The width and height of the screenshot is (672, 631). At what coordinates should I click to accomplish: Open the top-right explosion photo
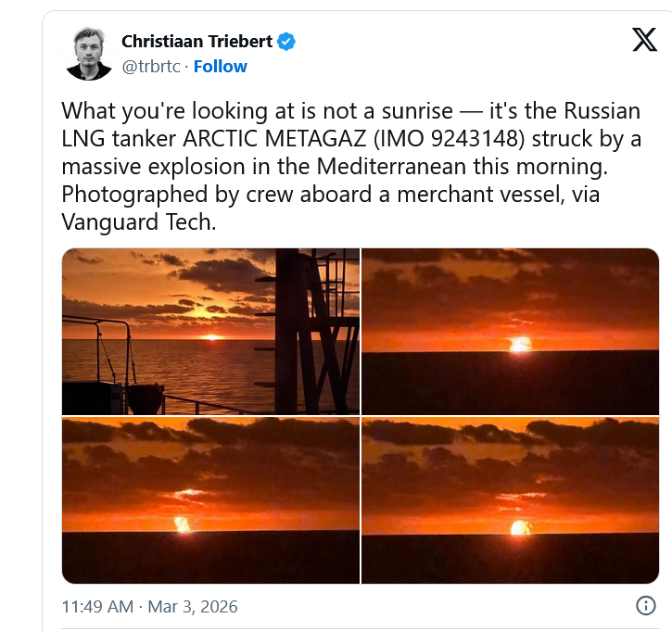(x=510, y=331)
